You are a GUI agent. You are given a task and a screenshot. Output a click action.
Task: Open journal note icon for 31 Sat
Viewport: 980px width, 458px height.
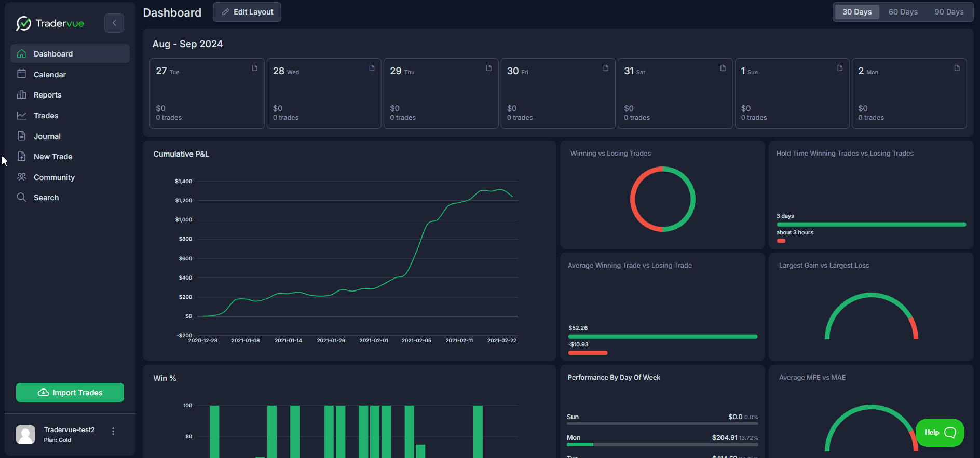(x=723, y=68)
